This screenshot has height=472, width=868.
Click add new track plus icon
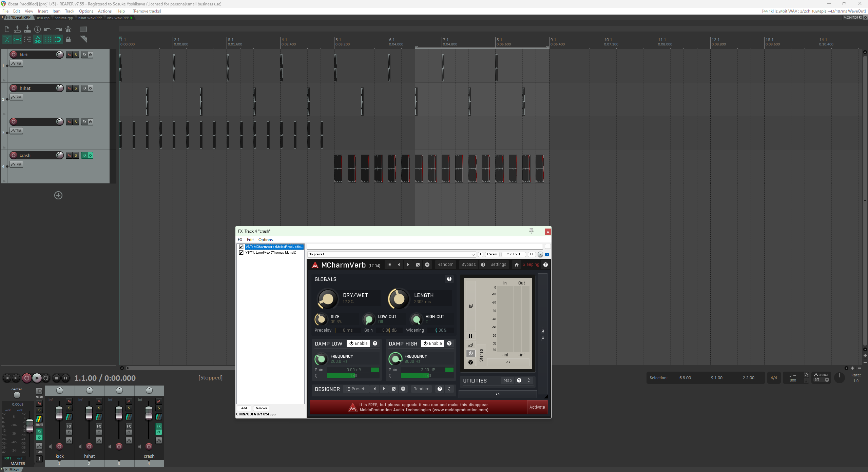pos(58,195)
